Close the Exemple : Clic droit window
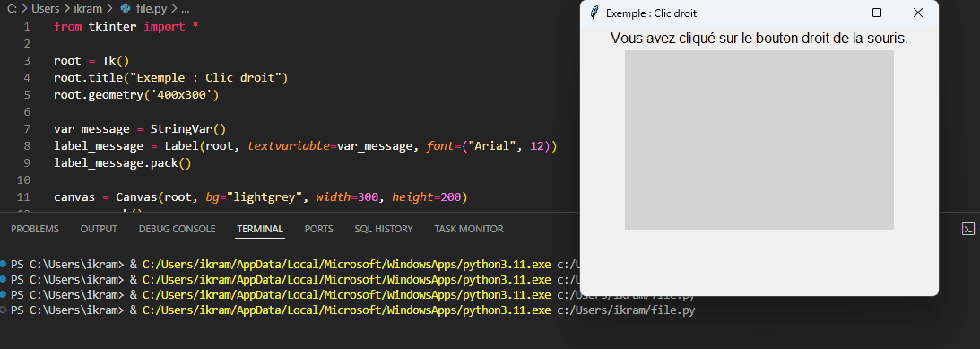Screen dimensions: 980x349 point(917,13)
